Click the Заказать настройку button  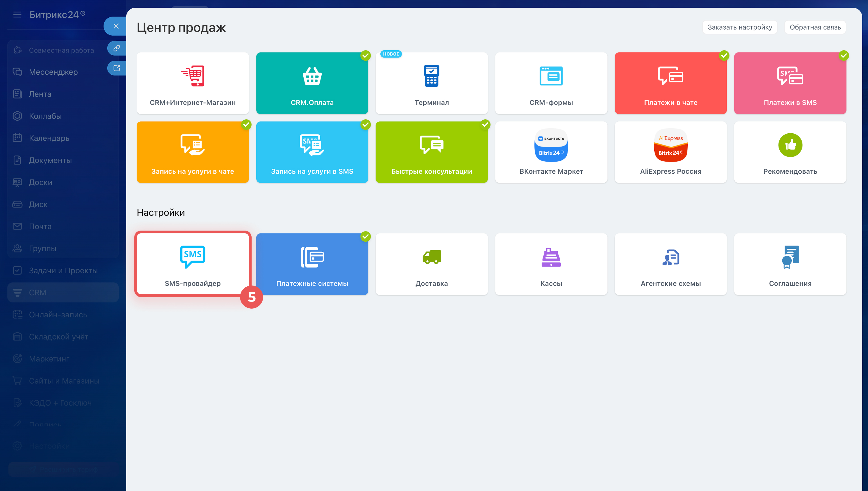pos(740,27)
